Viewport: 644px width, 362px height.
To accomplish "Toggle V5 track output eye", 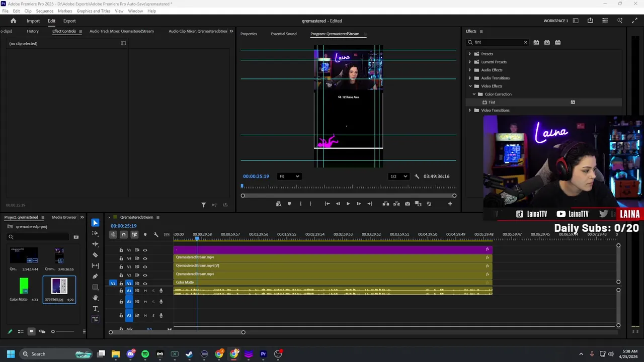I will coord(145,250).
